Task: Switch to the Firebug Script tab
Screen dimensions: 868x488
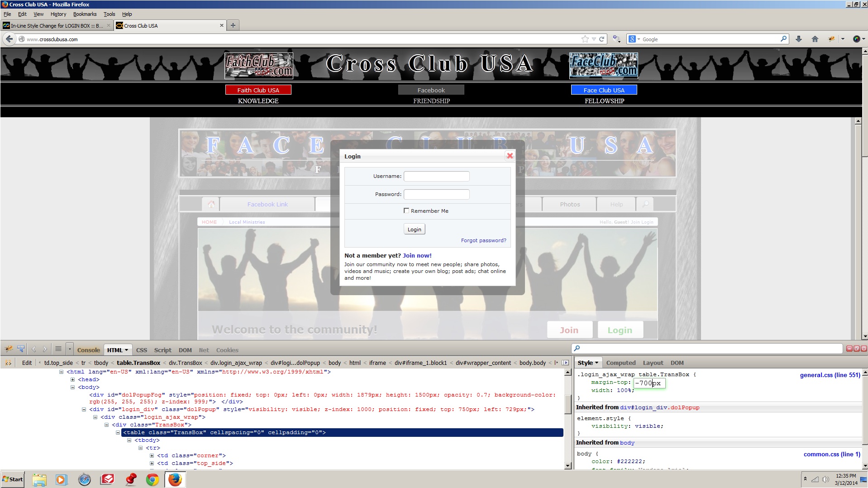Action: [x=162, y=350]
